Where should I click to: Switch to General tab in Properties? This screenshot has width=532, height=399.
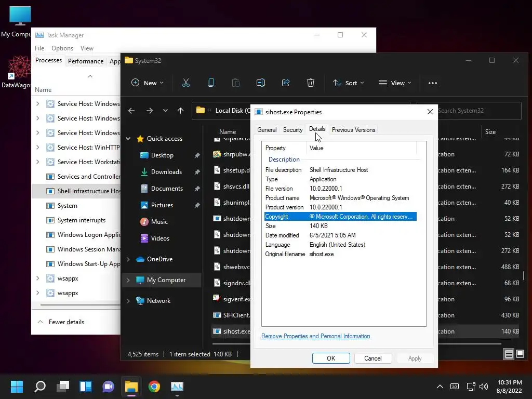pos(267,129)
